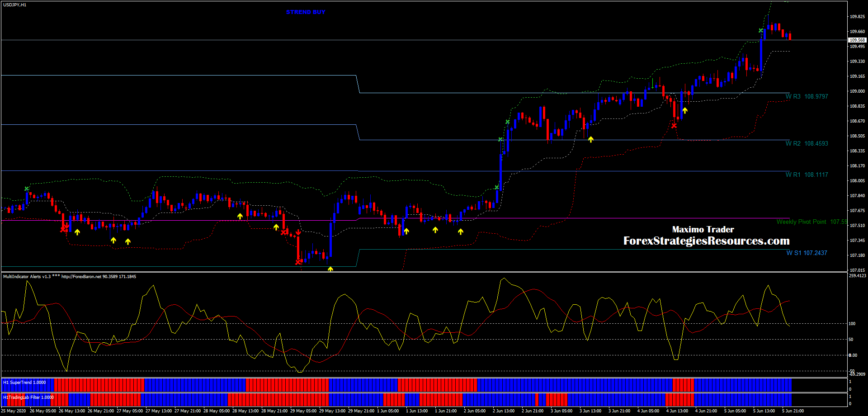
Task: Expand the MultiIndicator Alerts v1.3 subwindow
Action: [x=27, y=276]
